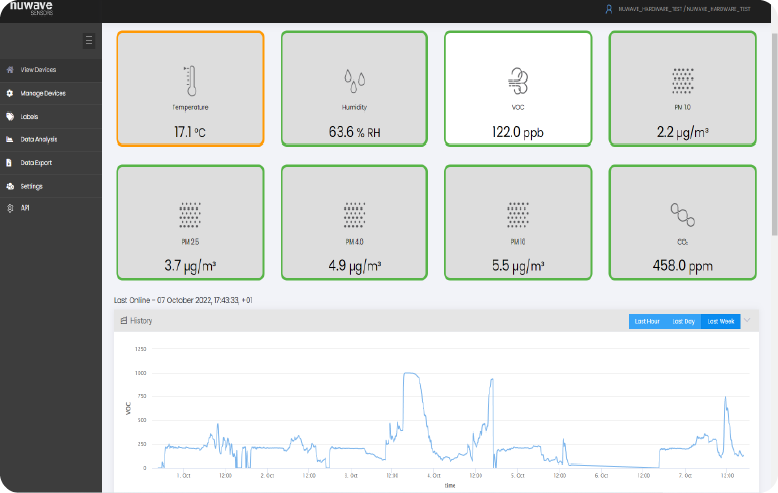This screenshot has height=493, width=778.
Task: Click the Temperature thermometer icon
Action: point(190,80)
